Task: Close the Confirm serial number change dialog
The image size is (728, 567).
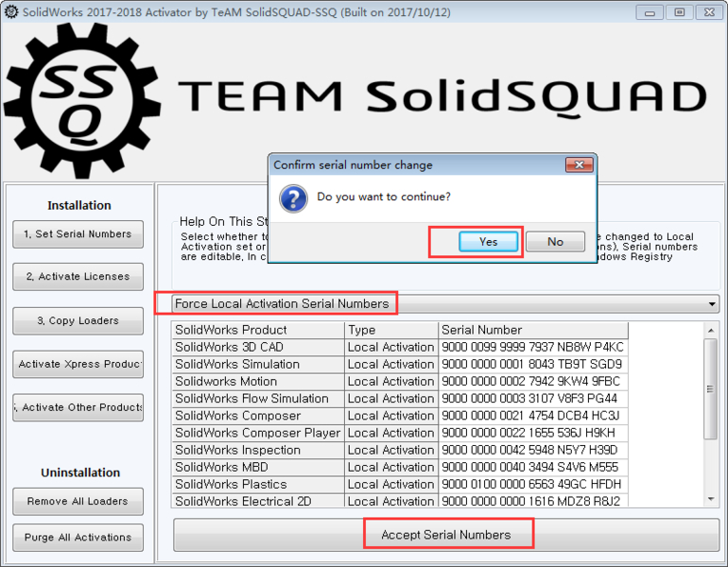Action: [579, 164]
